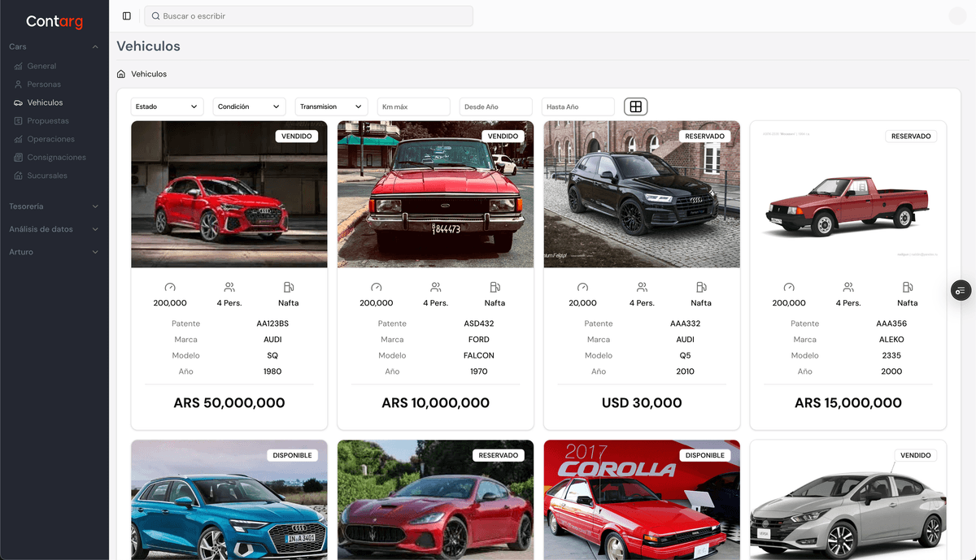Open the user avatar in top-right corner

pyautogui.click(x=956, y=16)
